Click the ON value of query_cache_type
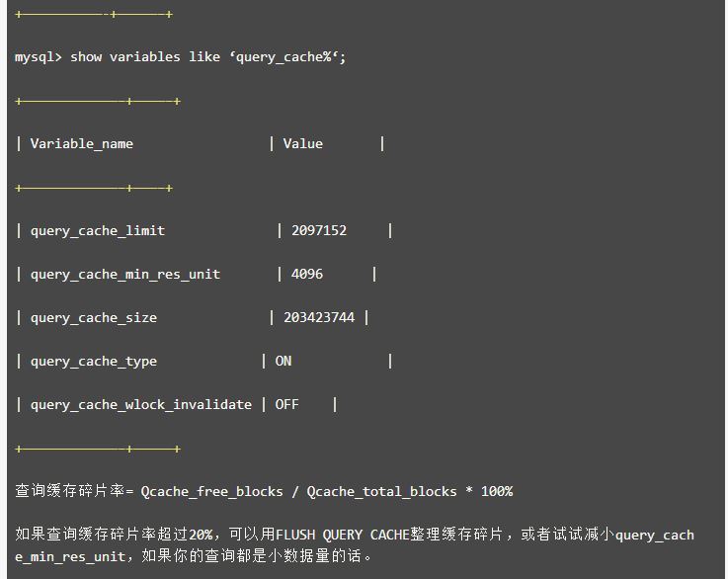Image resolution: width=728 pixels, height=579 pixels. [x=283, y=362]
